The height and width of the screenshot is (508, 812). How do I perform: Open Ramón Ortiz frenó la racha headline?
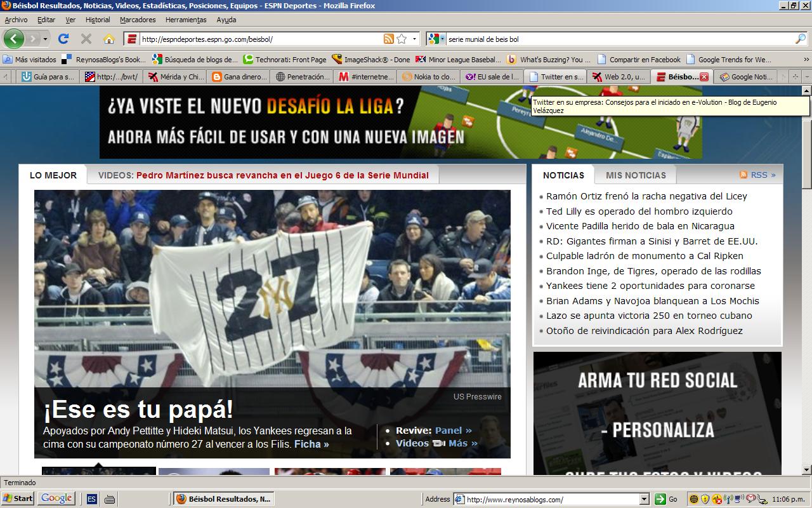pos(646,196)
